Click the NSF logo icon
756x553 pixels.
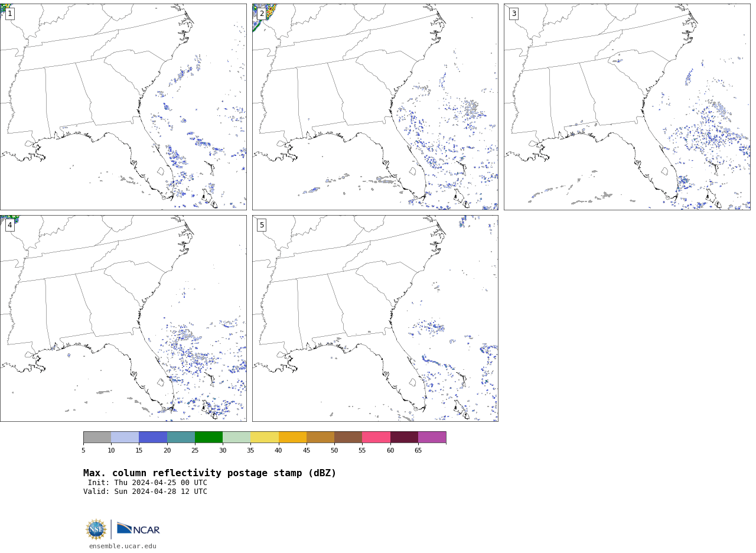96,529
